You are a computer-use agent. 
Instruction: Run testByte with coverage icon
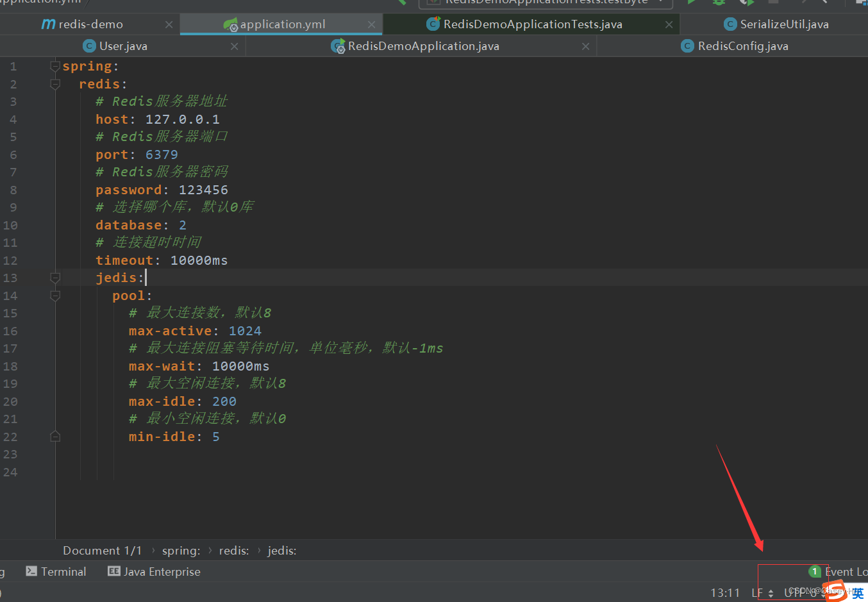point(746,3)
